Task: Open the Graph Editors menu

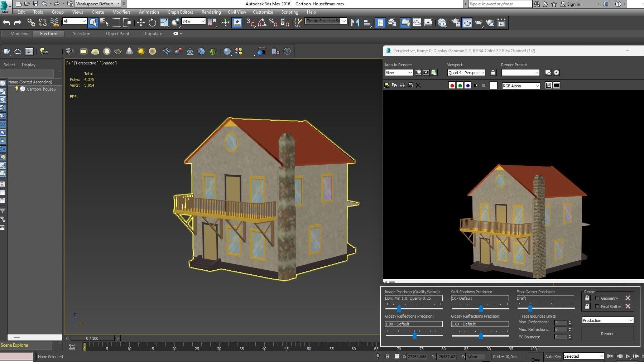Action: [x=180, y=12]
